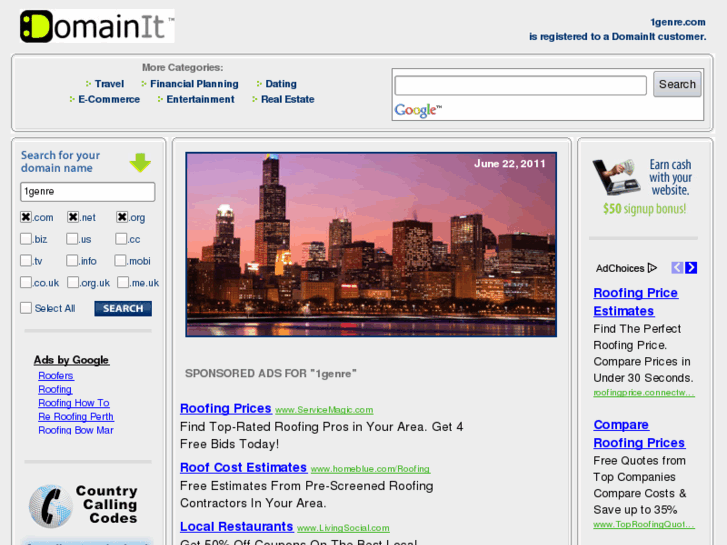Click the Ads by Google label
The height and width of the screenshot is (545, 727).
coord(71,360)
